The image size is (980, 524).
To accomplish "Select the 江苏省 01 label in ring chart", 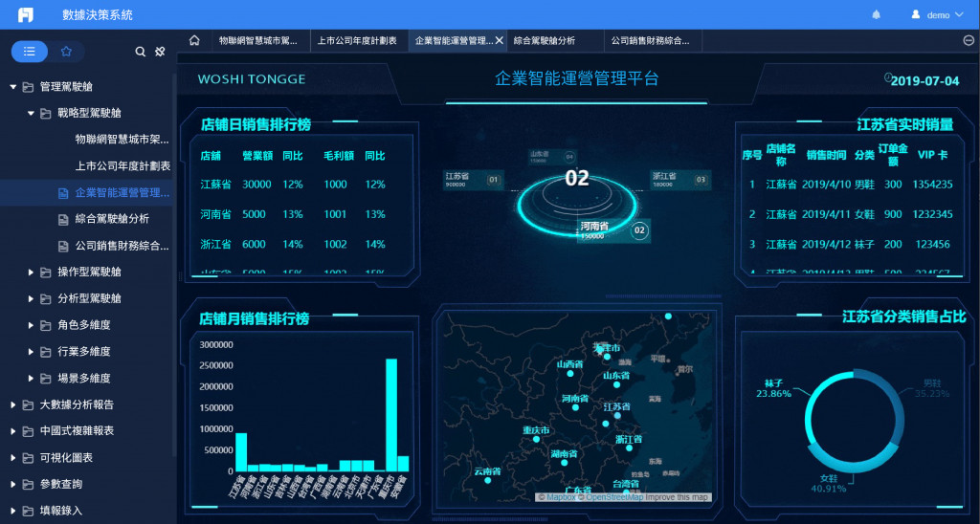I will (473, 179).
